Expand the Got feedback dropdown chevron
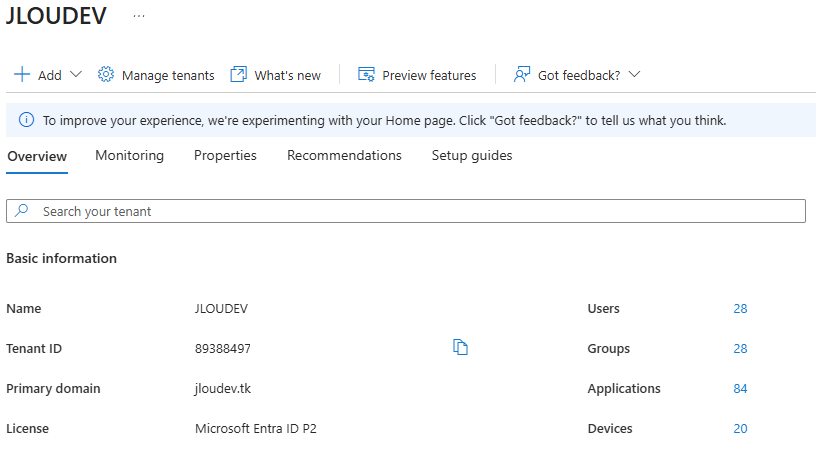 click(634, 75)
